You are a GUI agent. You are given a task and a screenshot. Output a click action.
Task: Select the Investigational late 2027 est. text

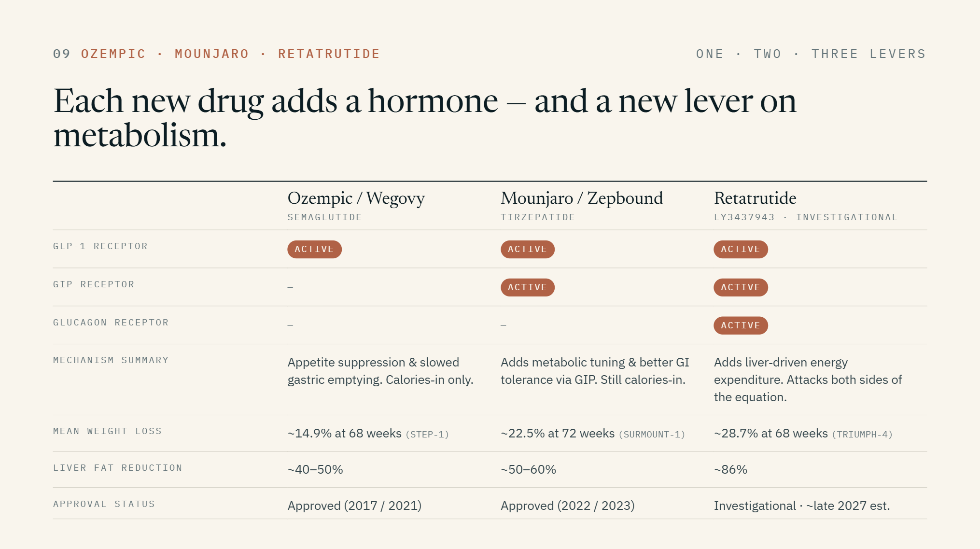point(801,506)
